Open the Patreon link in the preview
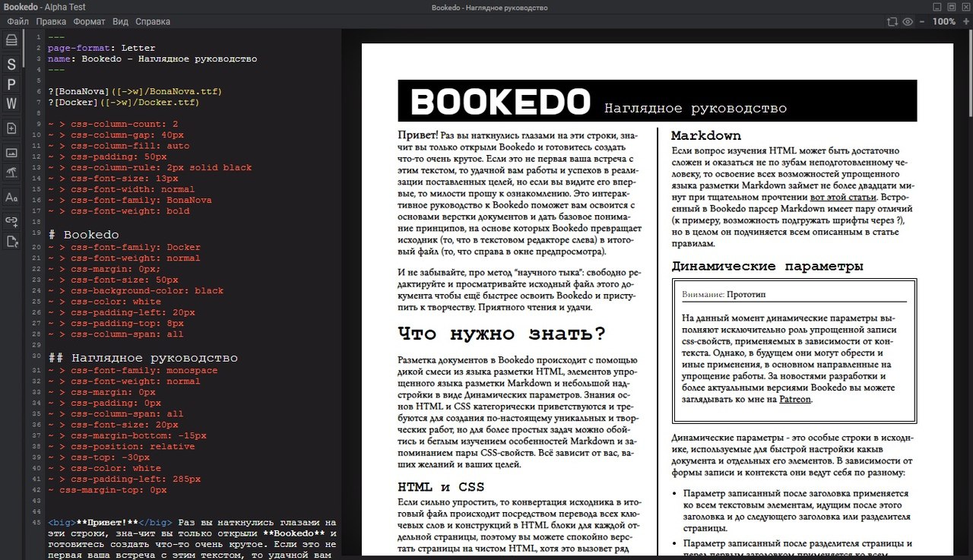973x560 pixels. pos(795,400)
